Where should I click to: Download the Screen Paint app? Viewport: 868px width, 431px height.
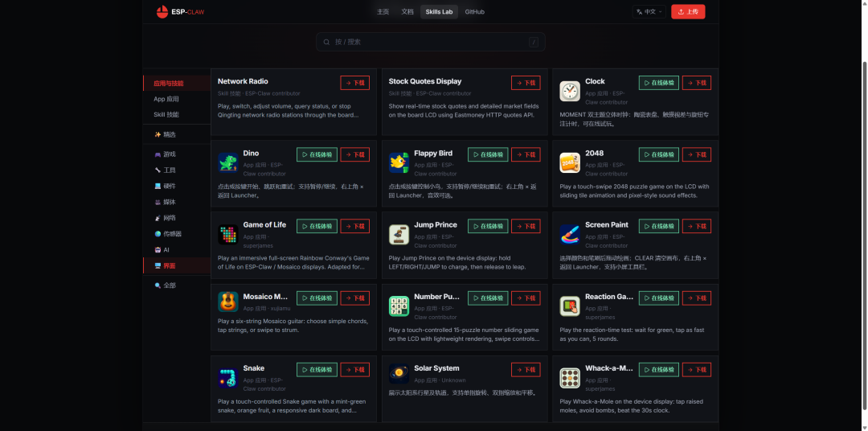click(696, 226)
